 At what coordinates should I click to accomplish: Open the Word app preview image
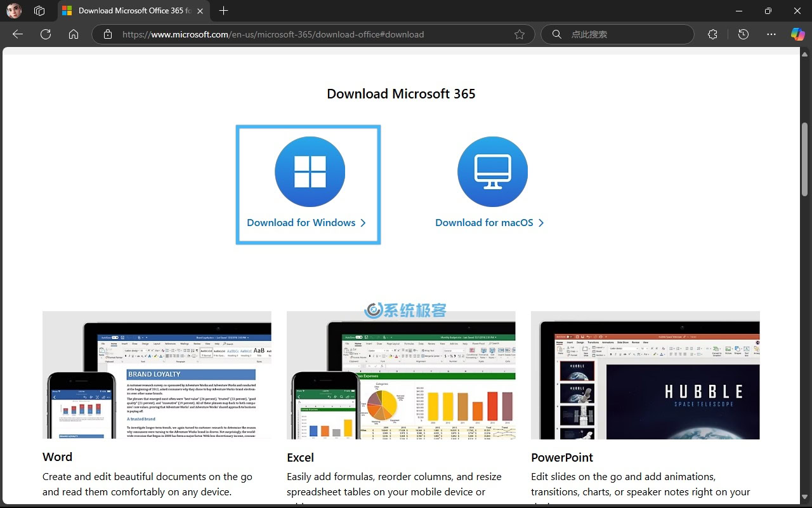(157, 375)
